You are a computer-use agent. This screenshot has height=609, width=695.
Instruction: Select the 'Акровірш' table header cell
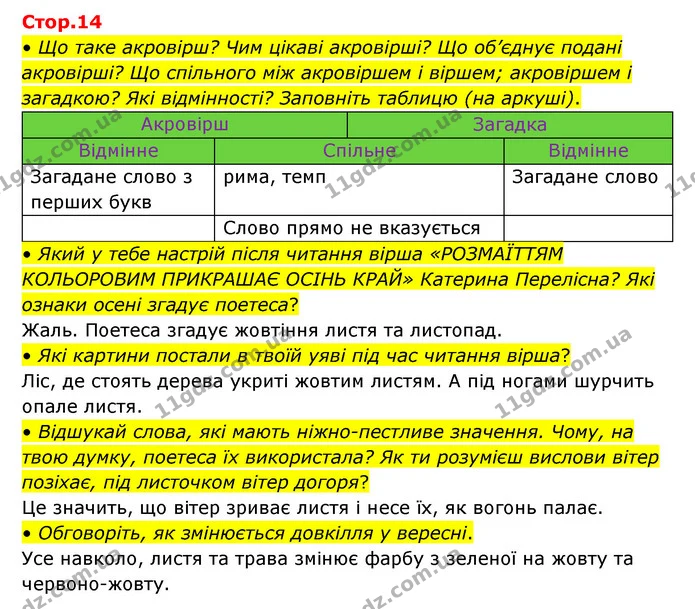click(185, 125)
